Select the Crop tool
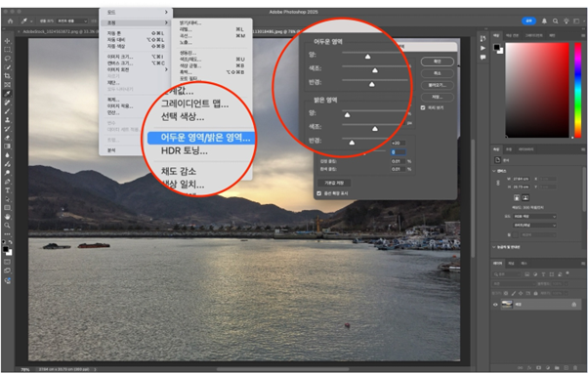 [x=7, y=76]
